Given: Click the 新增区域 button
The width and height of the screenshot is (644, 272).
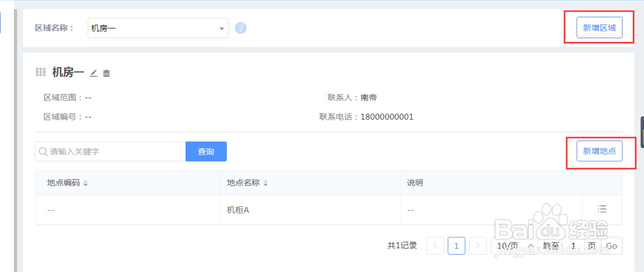Looking at the screenshot, I should tap(599, 28).
